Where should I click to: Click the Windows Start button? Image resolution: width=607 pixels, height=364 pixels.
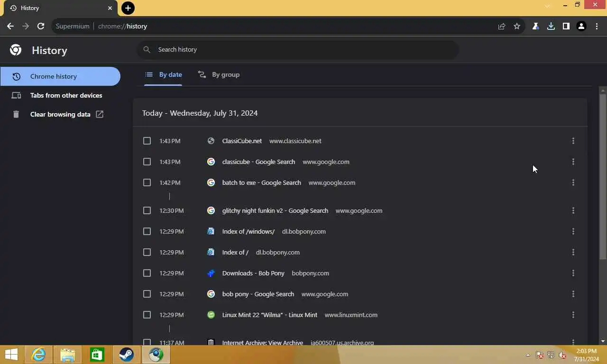click(11, 355)
